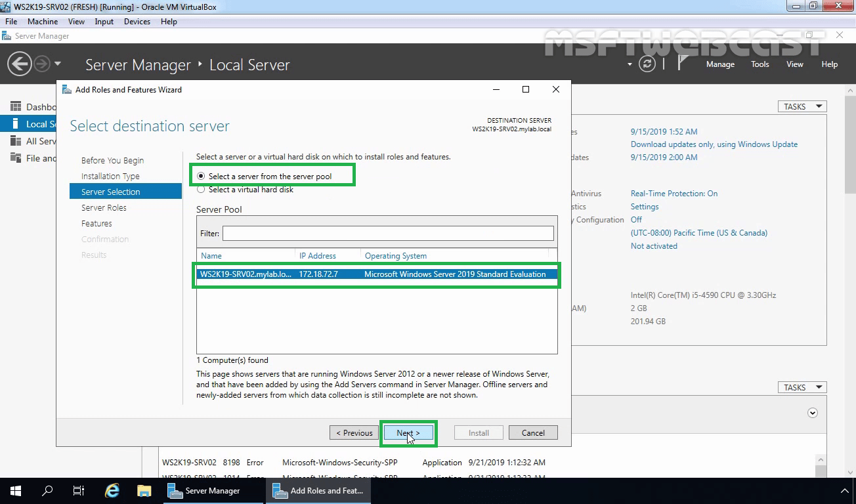
Task: Click the 9/15/2019 2:00 AM link
Action: click(x=664, y=157)
